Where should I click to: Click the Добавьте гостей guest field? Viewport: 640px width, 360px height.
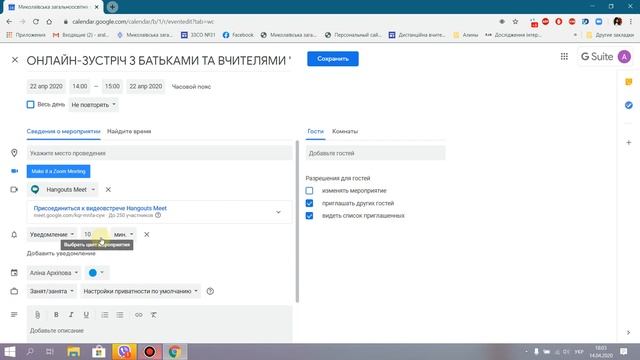coord(376,153)
